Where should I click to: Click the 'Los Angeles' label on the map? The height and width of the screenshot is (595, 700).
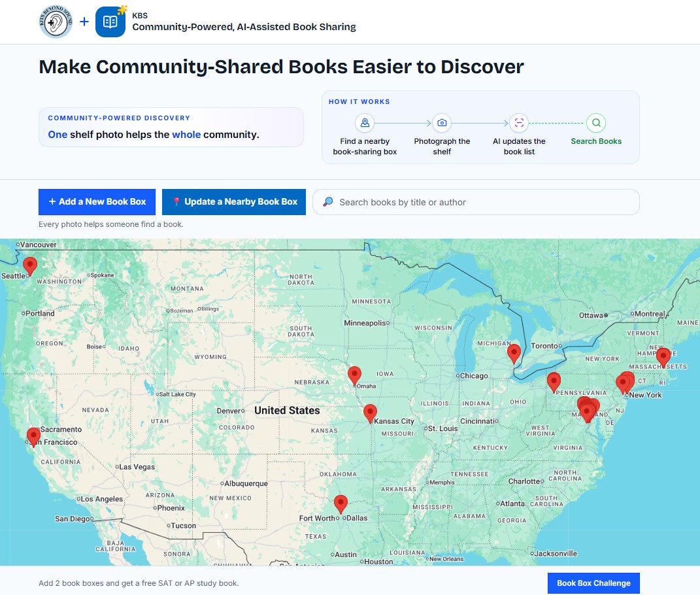coord(102,499)
